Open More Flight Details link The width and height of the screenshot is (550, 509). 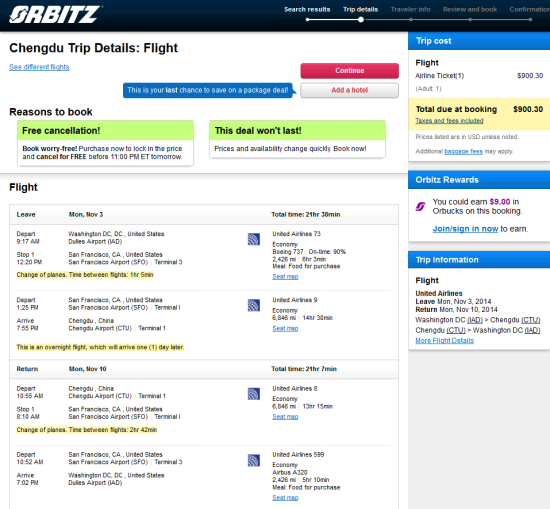(x=444, y=341)
